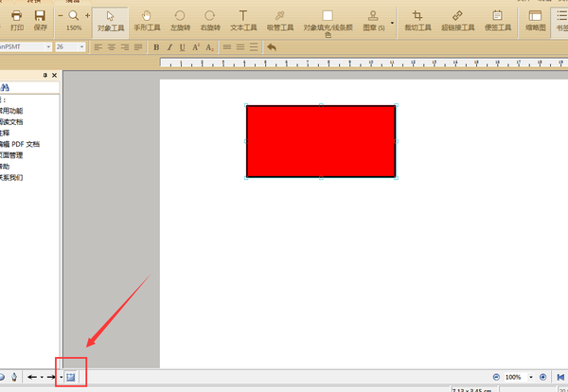Go forward with the right arrow

(51, 377)
